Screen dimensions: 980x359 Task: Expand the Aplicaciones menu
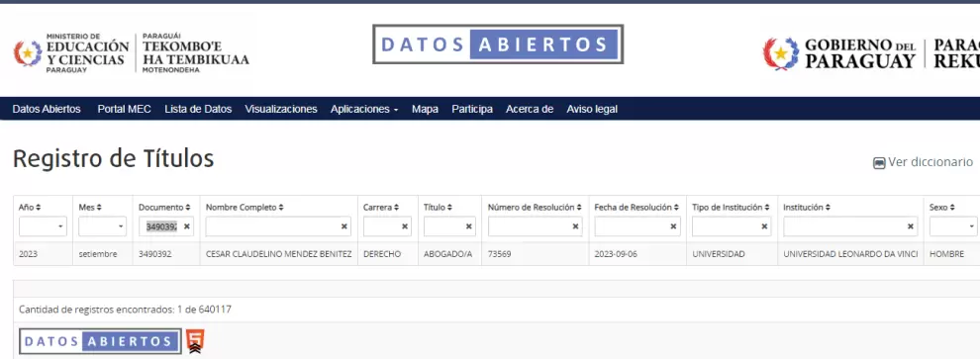tap(364, 109)
